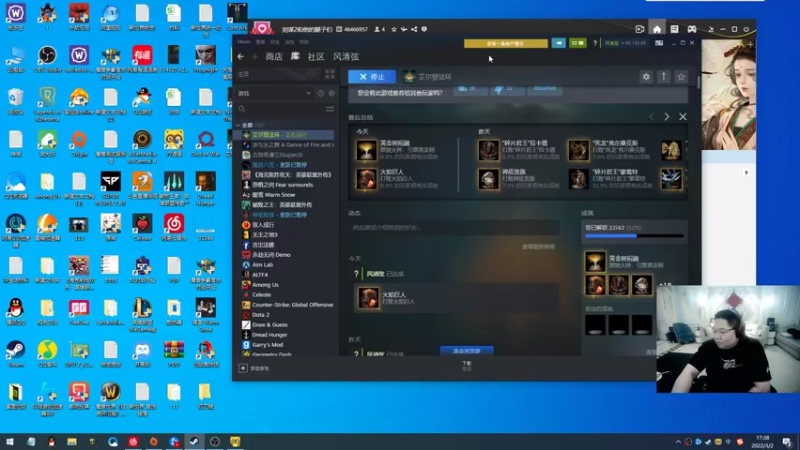Open OBS Studio desktop shortcut

47,58
